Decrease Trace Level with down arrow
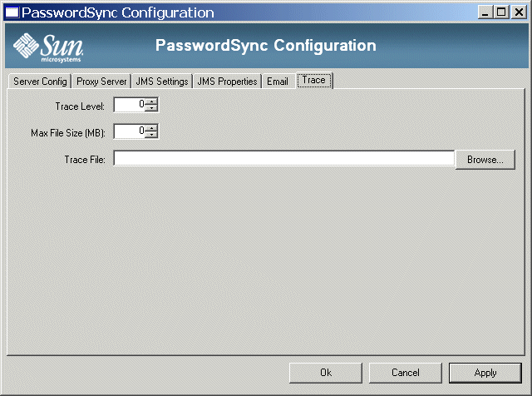 151,107
